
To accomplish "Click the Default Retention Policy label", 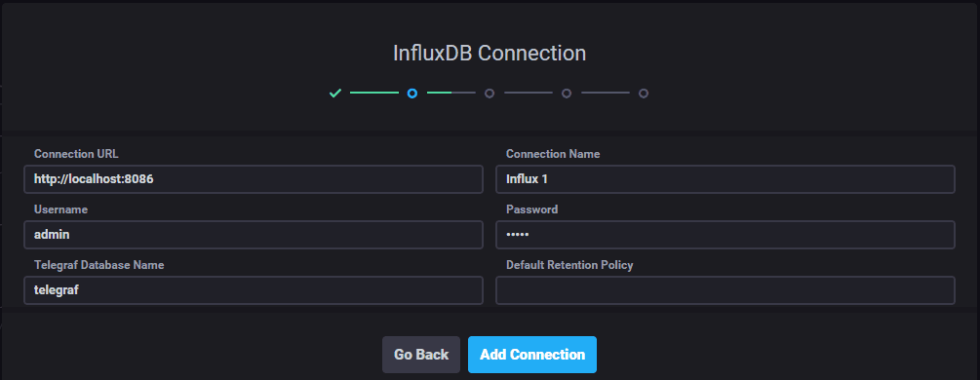I will [x=569, y=265].
